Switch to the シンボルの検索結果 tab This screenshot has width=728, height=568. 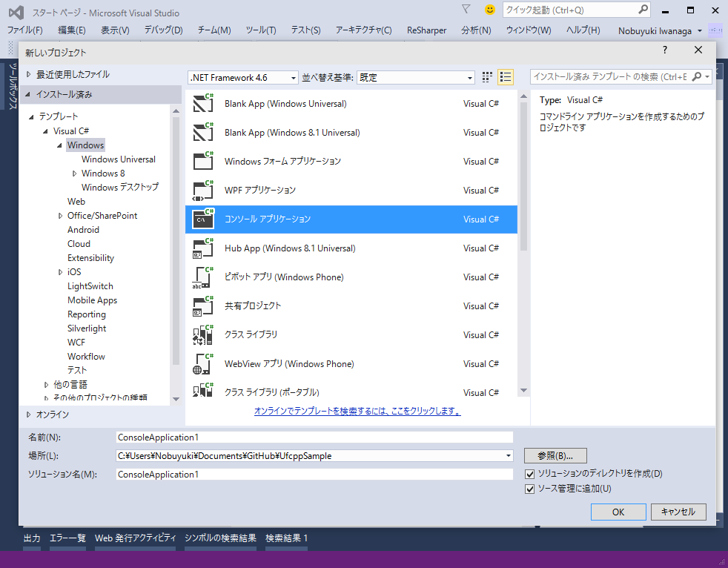tap(220, 538)
